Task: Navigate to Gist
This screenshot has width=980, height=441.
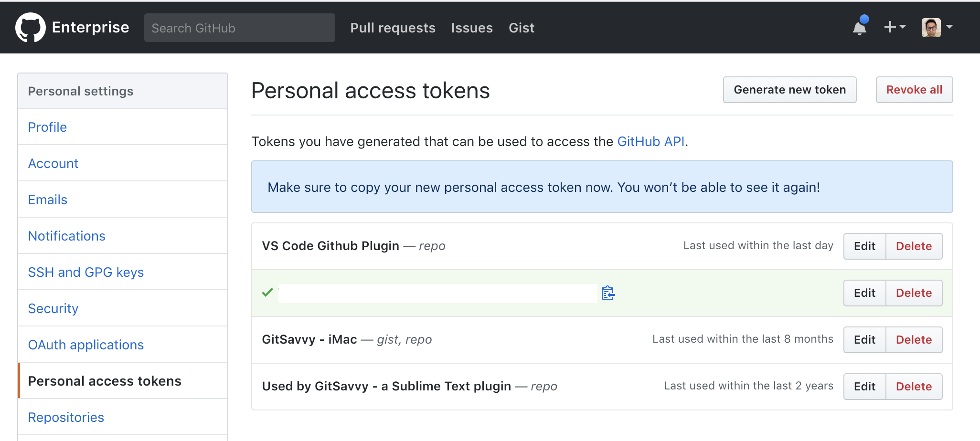Action: 521,28
